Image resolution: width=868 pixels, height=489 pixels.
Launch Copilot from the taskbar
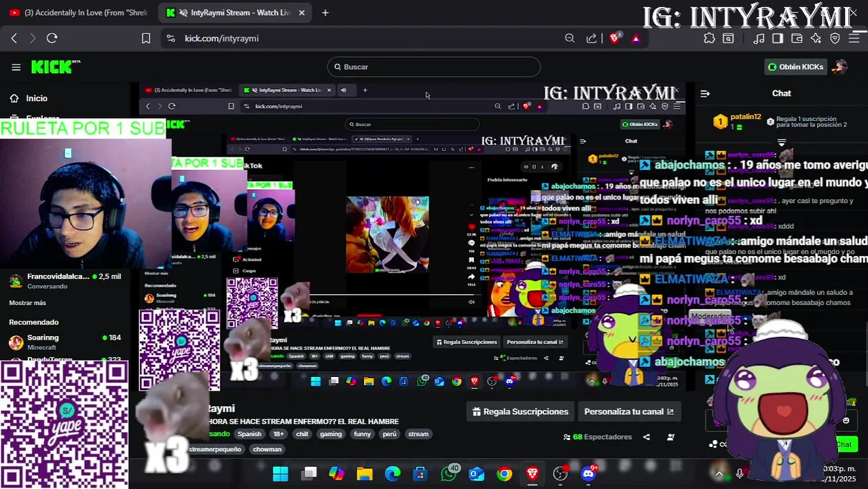337,473
